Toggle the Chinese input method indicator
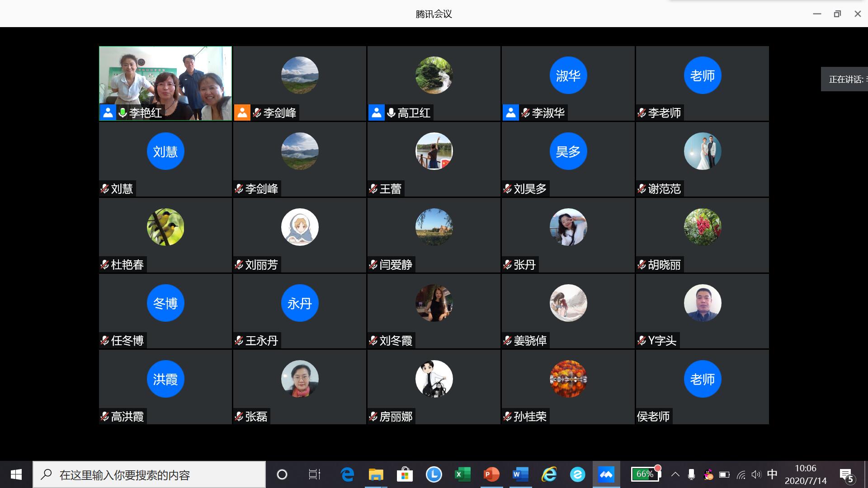The image size is (868, 488). tap(772, 474)
